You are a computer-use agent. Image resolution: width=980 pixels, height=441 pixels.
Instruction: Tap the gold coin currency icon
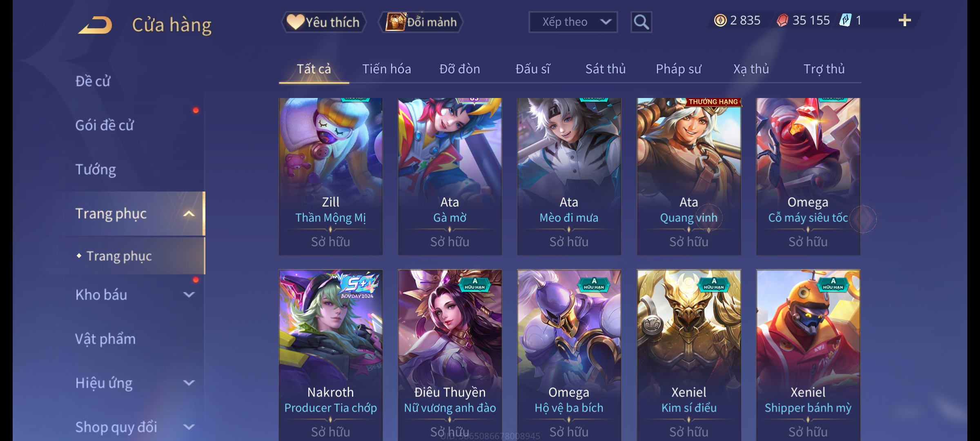point(720,20)
